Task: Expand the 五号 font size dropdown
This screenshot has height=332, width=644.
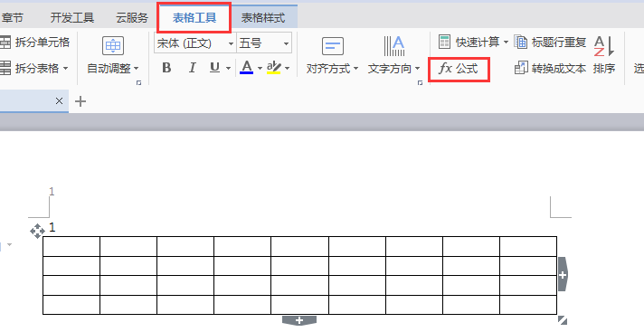Action: (286, 43)
